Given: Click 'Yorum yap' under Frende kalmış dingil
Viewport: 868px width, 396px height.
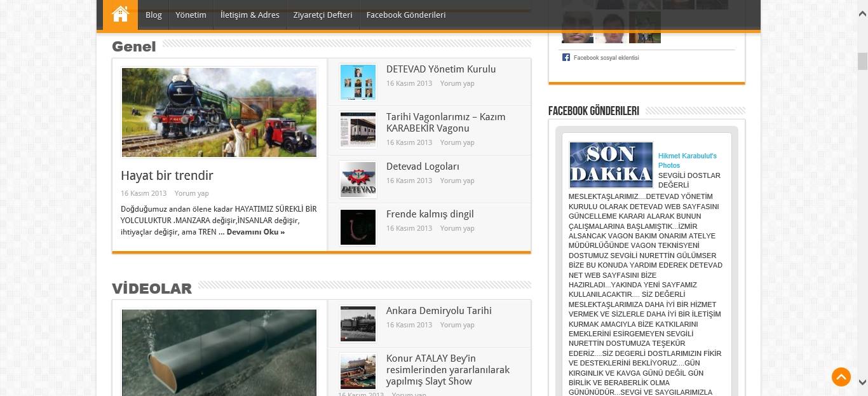Looking at the screenshot, I should pyautogui.click(x=457, y=228).
